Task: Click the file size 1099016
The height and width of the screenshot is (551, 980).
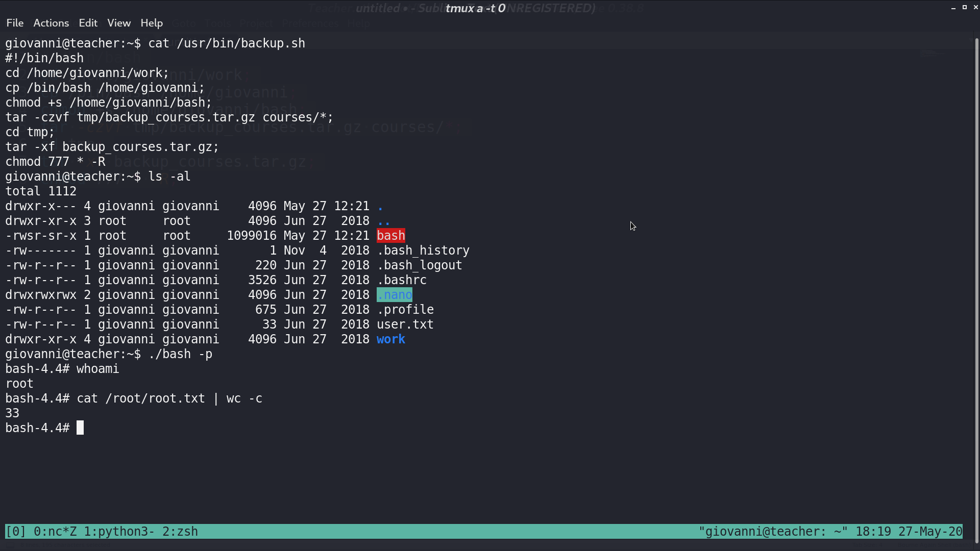Action: click(252, 236)
